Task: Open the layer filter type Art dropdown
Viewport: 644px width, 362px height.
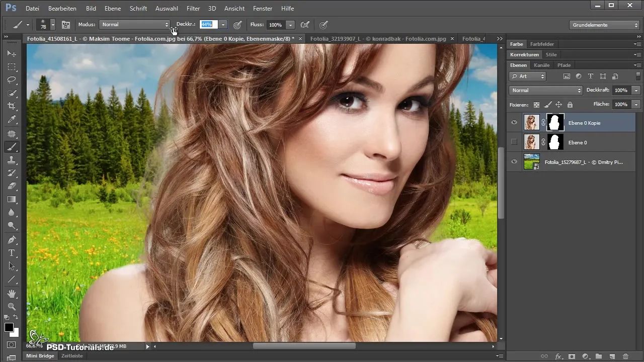Action: click(x=527, y=76)
